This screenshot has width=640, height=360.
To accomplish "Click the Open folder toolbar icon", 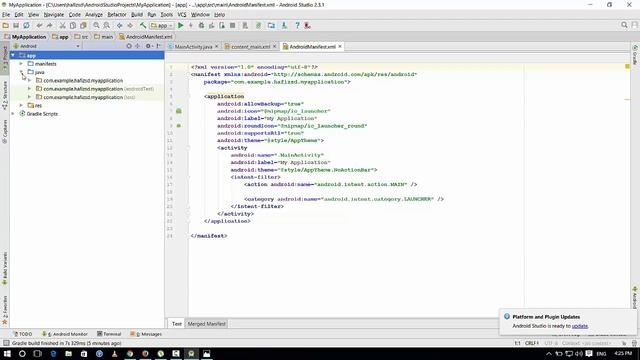I will pos(6,25).
